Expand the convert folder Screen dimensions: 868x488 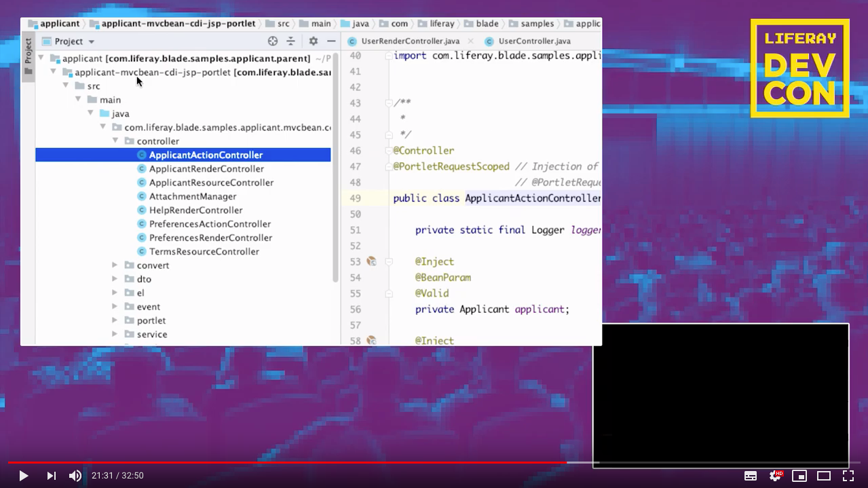click(x=115, y=265)
